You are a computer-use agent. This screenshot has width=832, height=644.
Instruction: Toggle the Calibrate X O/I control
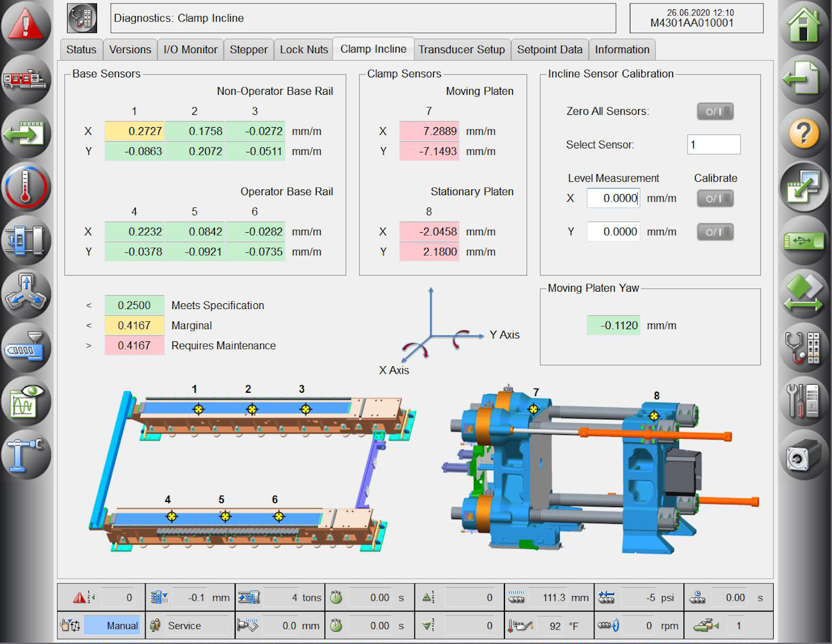point(715,198)
